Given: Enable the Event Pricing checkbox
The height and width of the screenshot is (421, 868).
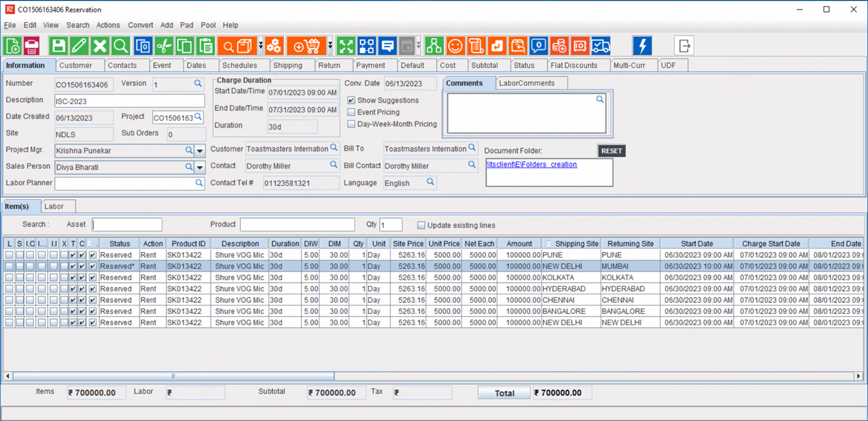Looking at the screenshot, I should (x=351, y=112).
